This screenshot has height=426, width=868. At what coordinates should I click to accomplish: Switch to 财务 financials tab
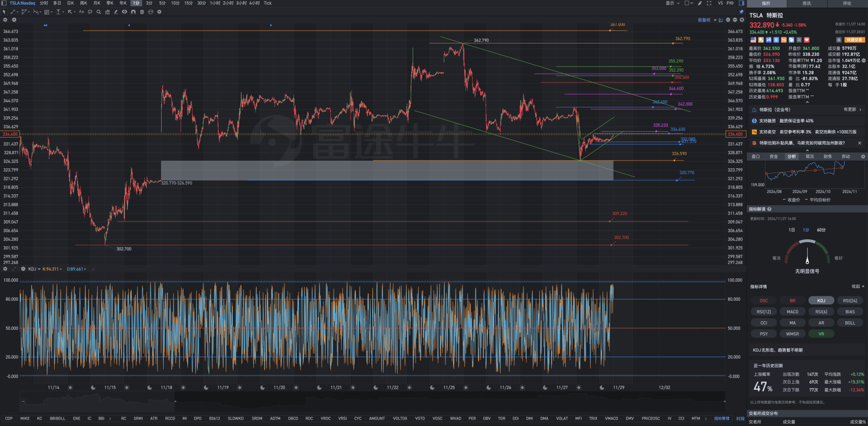pos(827,156)
